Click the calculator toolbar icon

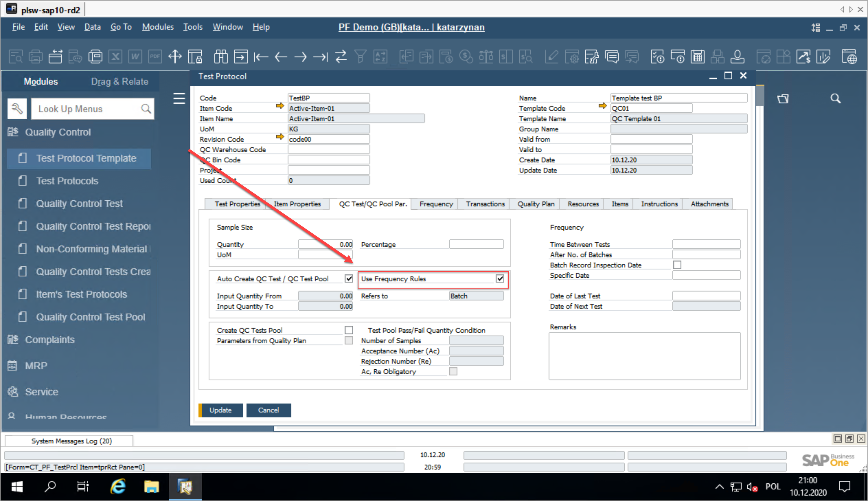pyautogui.click(x=698, y=57)
